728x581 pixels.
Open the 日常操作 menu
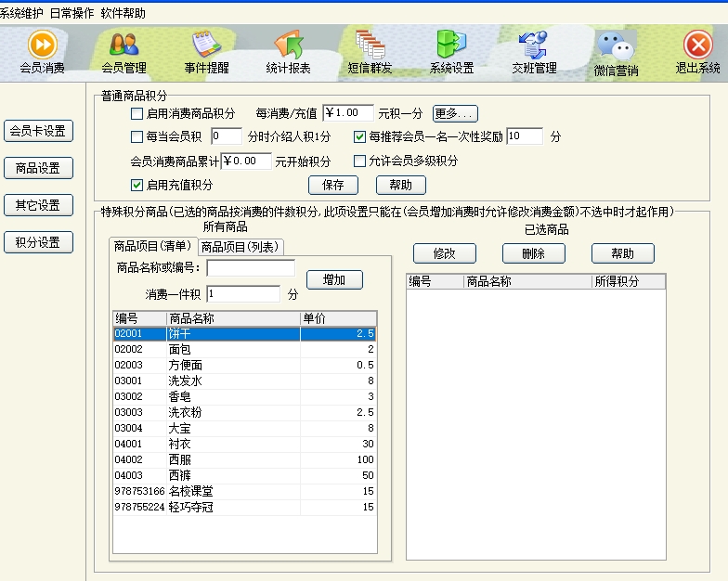tap(71, 13)
